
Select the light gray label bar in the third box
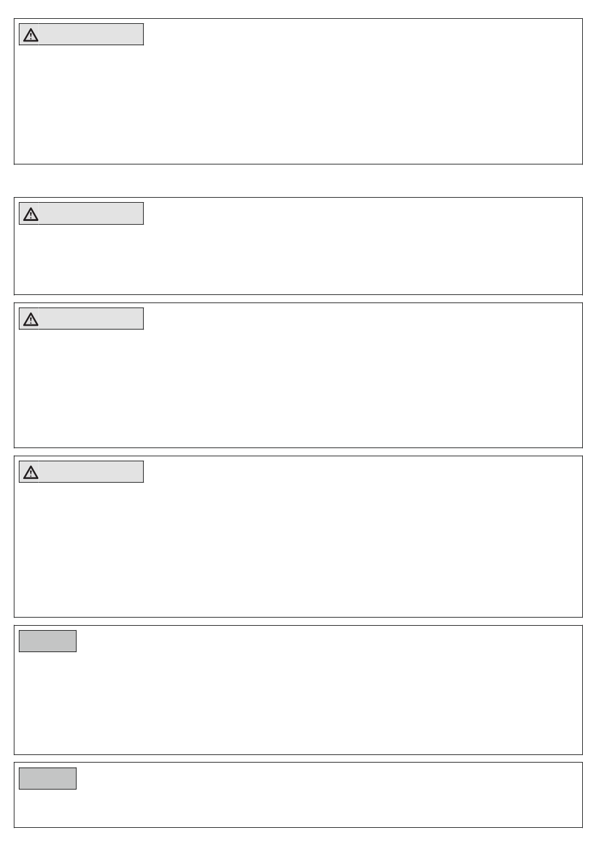(x=82, y=318)
